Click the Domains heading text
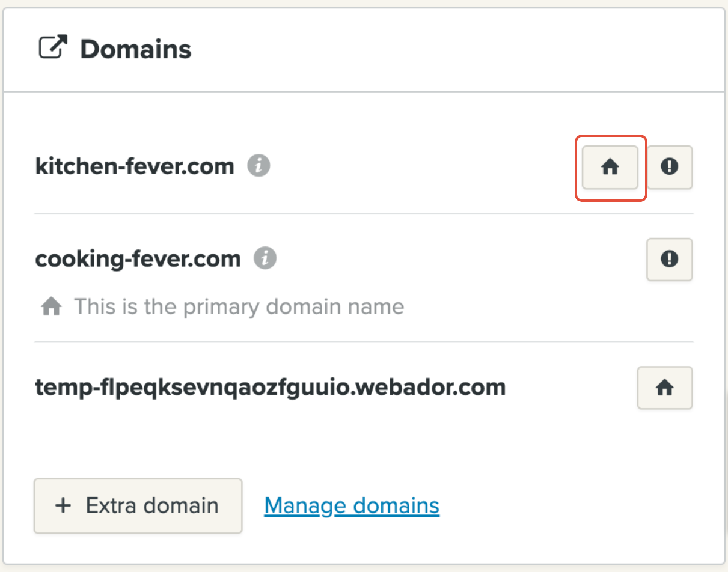728x572 pixels. 136,49
